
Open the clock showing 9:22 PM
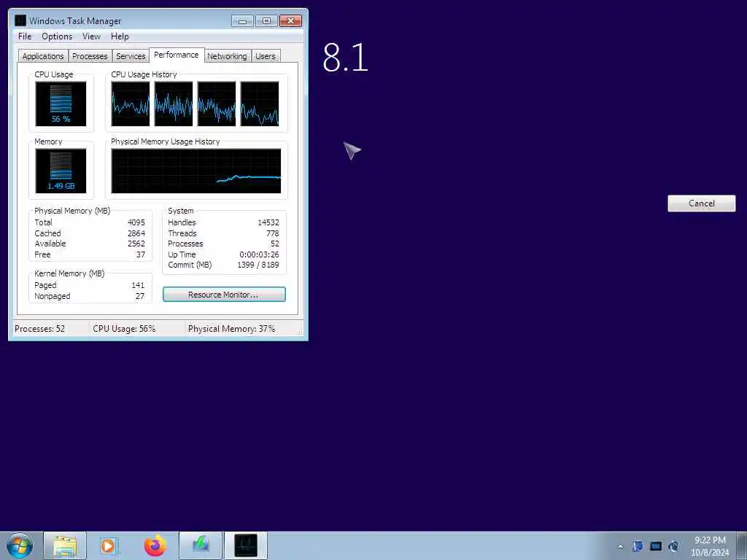710,546
